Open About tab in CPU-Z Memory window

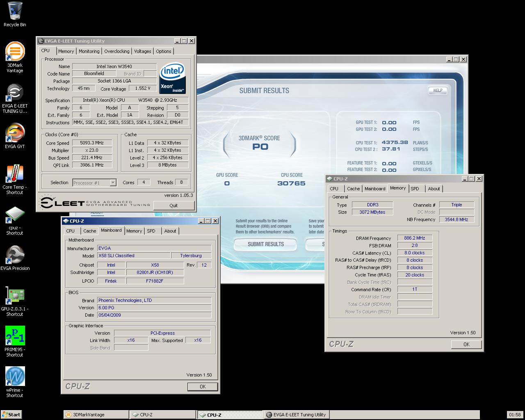[x=434, y=189]
